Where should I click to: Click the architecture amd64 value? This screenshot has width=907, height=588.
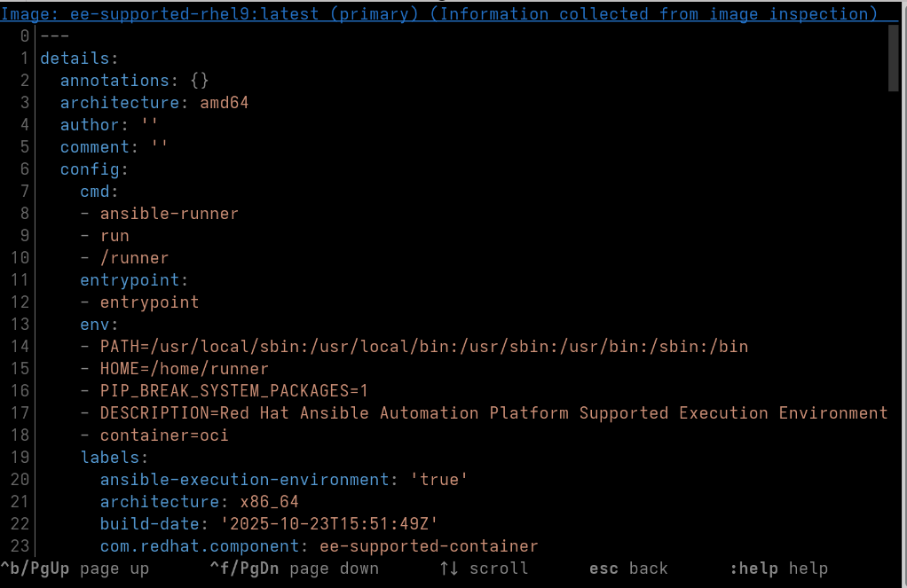[x=225, y=103]
